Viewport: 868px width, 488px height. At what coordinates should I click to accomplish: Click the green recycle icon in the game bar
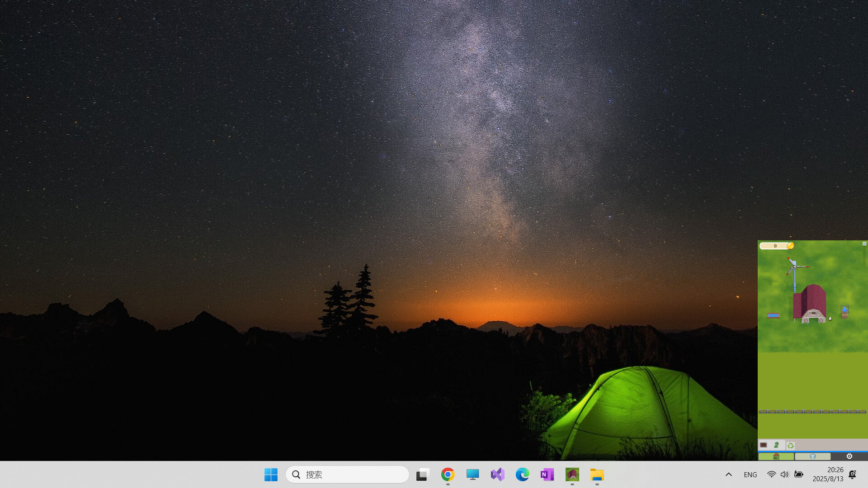tap(790, 445)
